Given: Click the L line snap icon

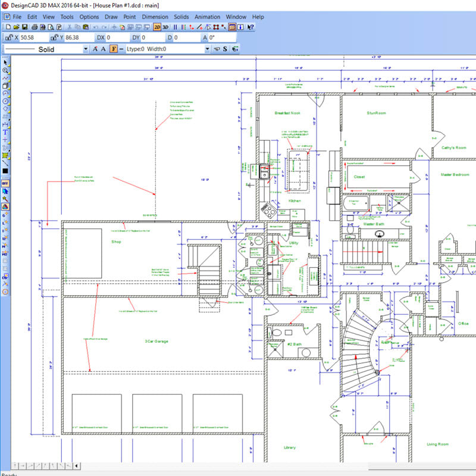Looking at the screenshot, I should click(x=5, y=223).
